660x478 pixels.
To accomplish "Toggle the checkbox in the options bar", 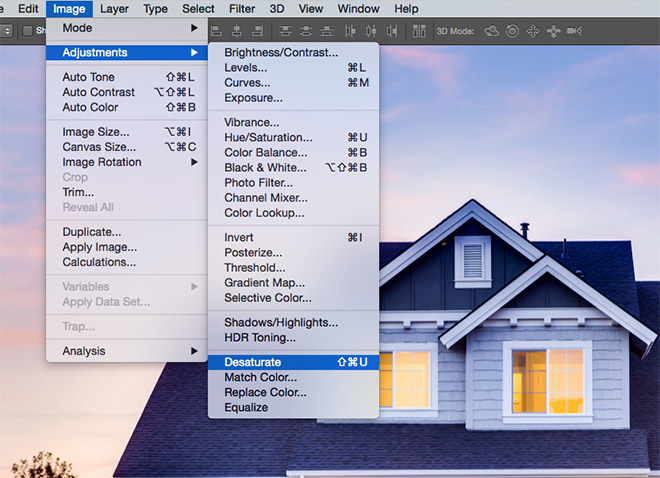I will (27, 31).
